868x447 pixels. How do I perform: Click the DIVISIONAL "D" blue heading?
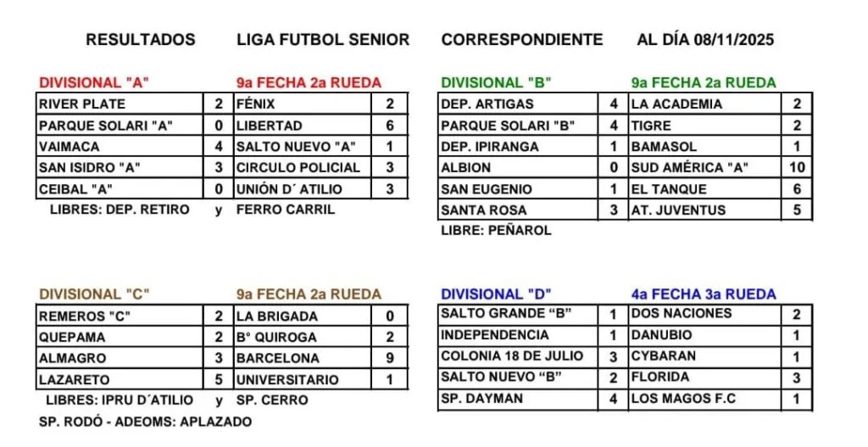(x=496, y=294)
